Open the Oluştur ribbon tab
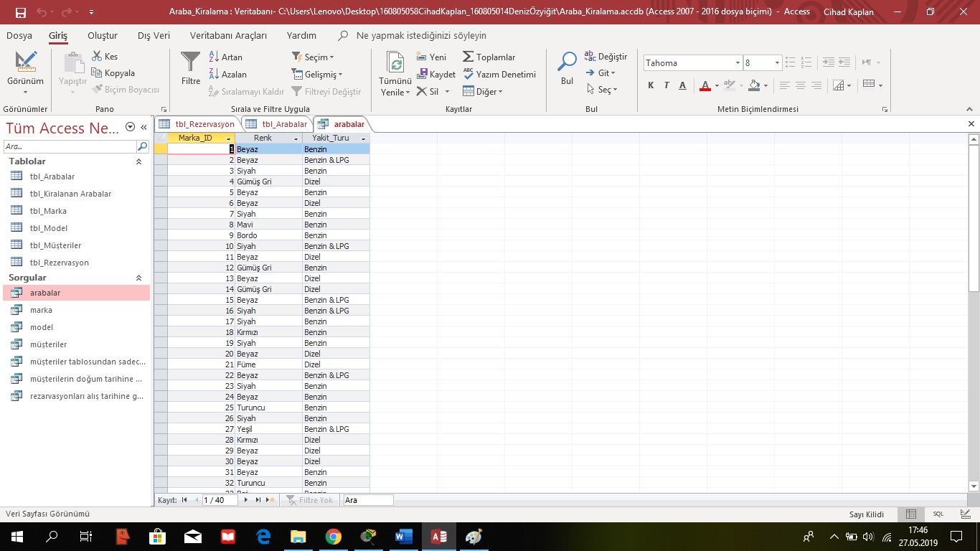 [102, 35]
